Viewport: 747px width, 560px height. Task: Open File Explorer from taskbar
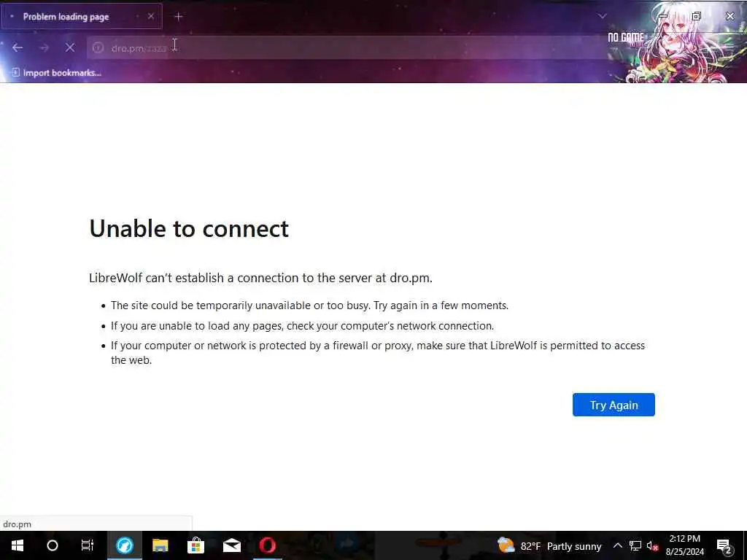pyautogui.click(x=160, y=545)
